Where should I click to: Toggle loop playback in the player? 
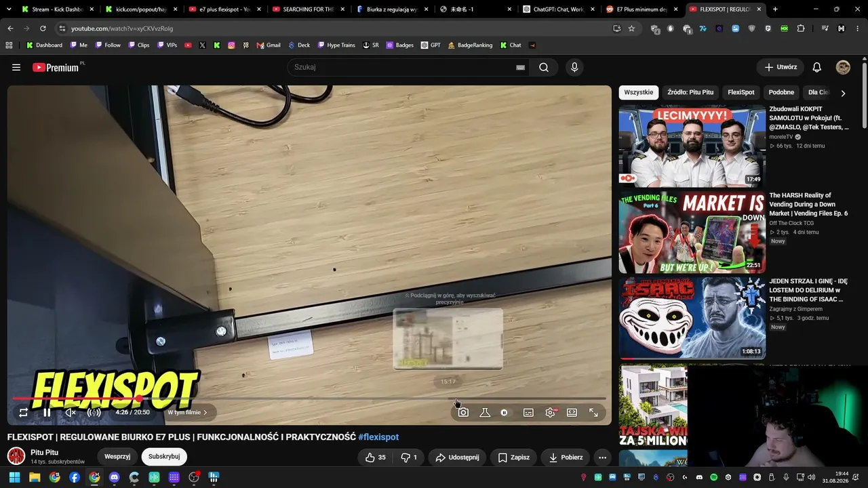pyautogui.click(x=23, y=412)
